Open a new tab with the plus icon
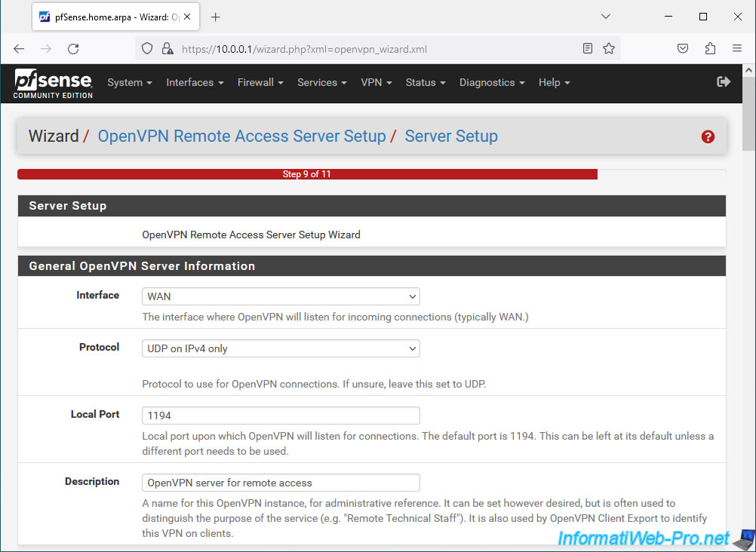The width and height of the screenshot is (756, 552). (x=216, y=17)
